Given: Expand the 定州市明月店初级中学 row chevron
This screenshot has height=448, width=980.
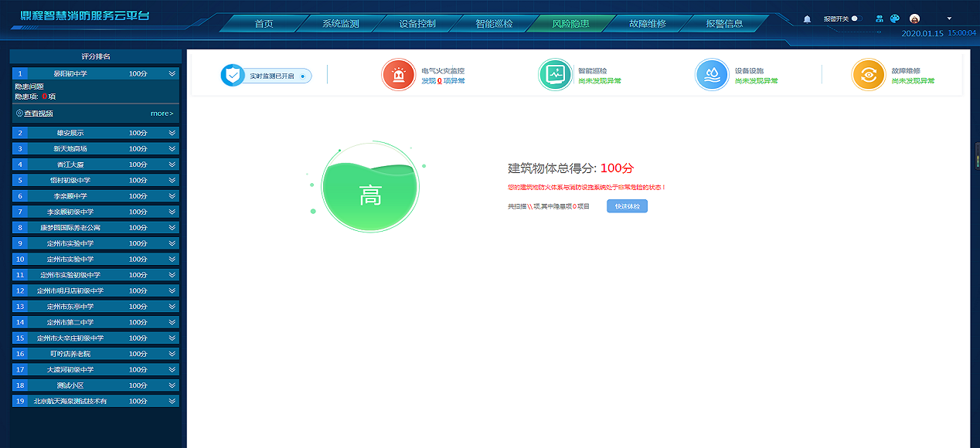Looking at the screenshot, I should click(172, 290).
